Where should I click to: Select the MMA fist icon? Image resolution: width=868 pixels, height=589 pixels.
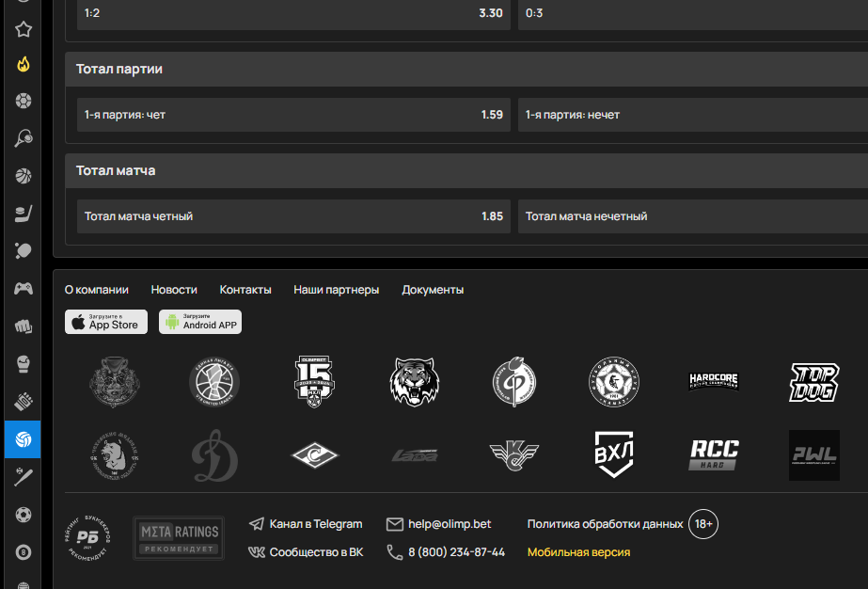[24, 326]
